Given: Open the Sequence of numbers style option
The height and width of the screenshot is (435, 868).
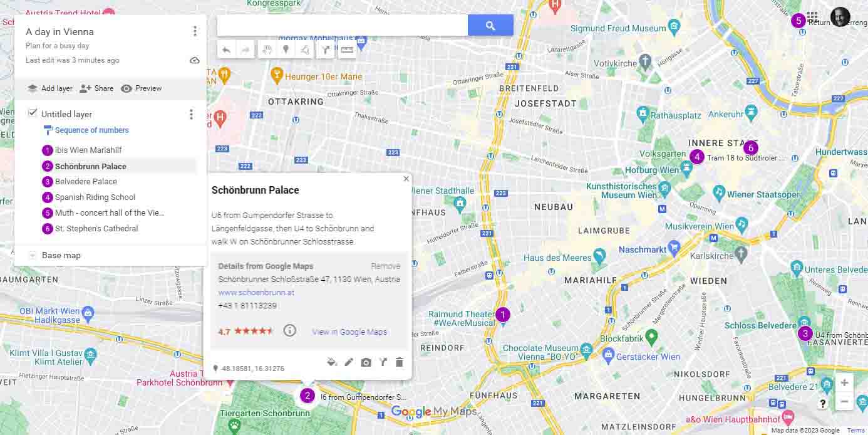Looking at the screenshot, I should pos(91,130).
